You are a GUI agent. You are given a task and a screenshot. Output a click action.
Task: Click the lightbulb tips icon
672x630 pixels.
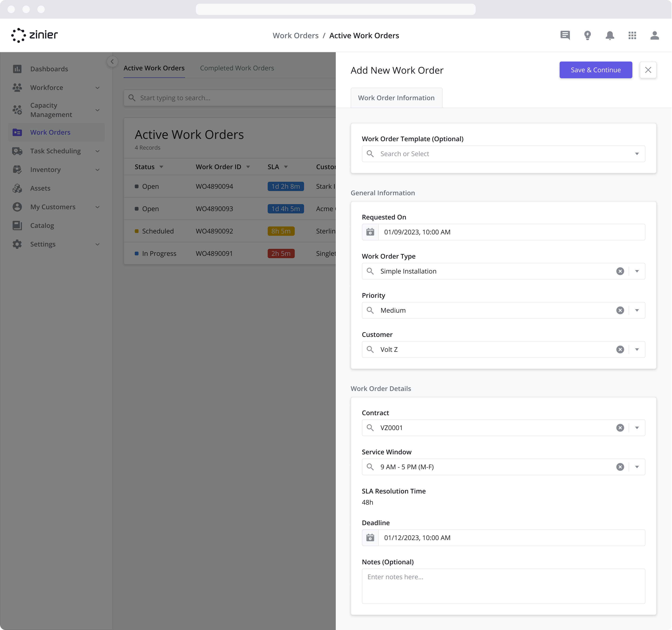pos(588,35)
